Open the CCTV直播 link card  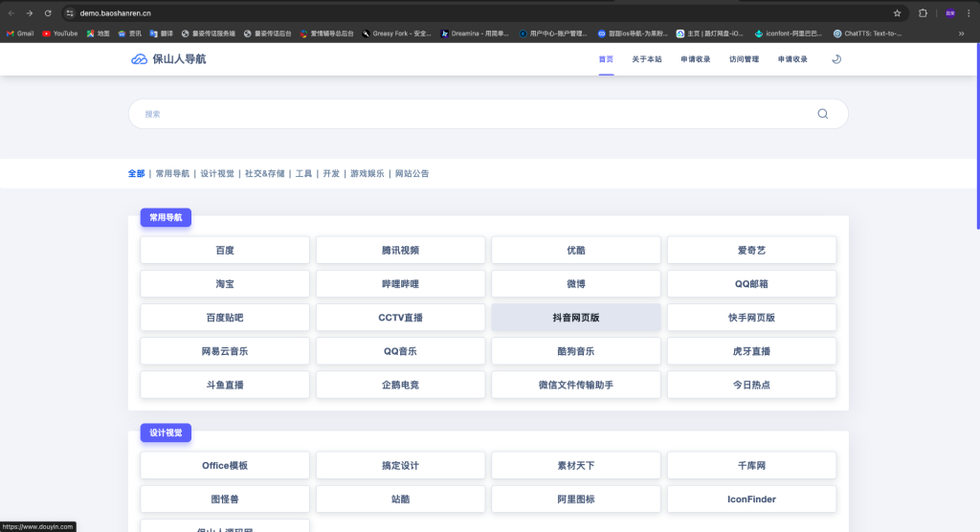click(x=401, y=318)
